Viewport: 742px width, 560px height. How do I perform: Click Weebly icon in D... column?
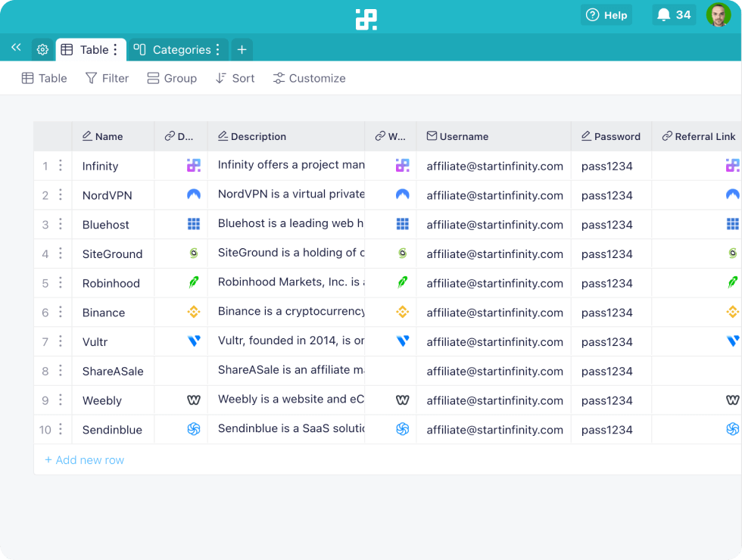(x=194, y=400)
